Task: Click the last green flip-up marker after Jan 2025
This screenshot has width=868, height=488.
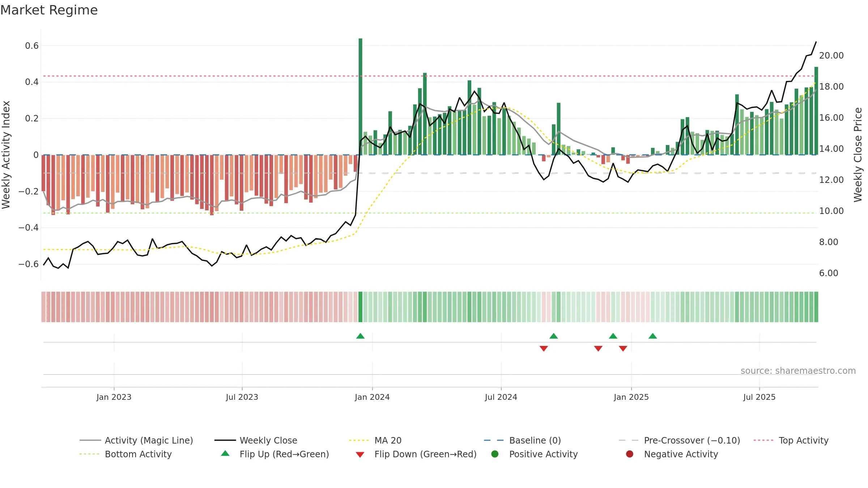Action: 653,336
